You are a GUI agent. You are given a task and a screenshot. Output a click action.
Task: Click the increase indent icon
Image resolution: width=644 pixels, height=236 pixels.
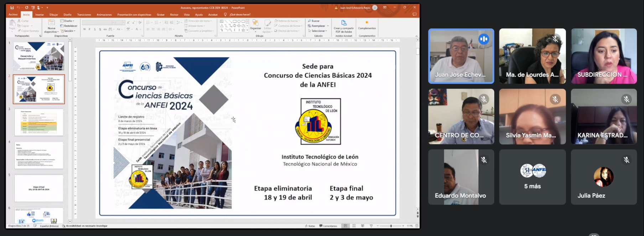tap(171, 22)
